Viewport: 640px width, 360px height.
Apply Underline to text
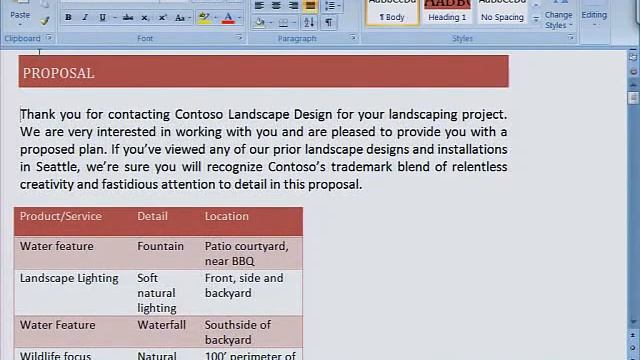(x=102, y=18)
